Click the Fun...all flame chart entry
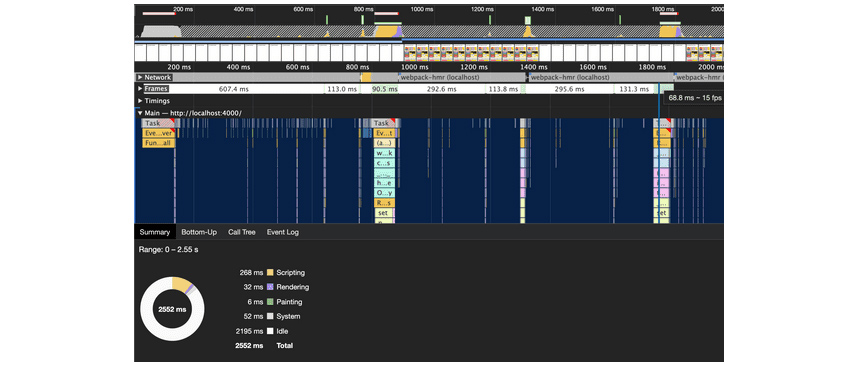The width and height of the screenshot is (844, 365). pyautogui.click(x=158, y=143)
